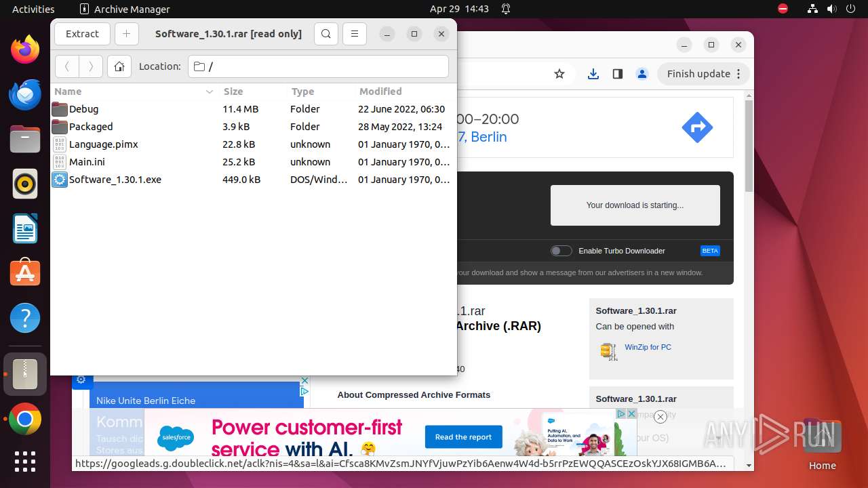Click Read the report ad button
Image resolution: width=868 pixels, height=488 pixels.
click(x=464, y=437)
